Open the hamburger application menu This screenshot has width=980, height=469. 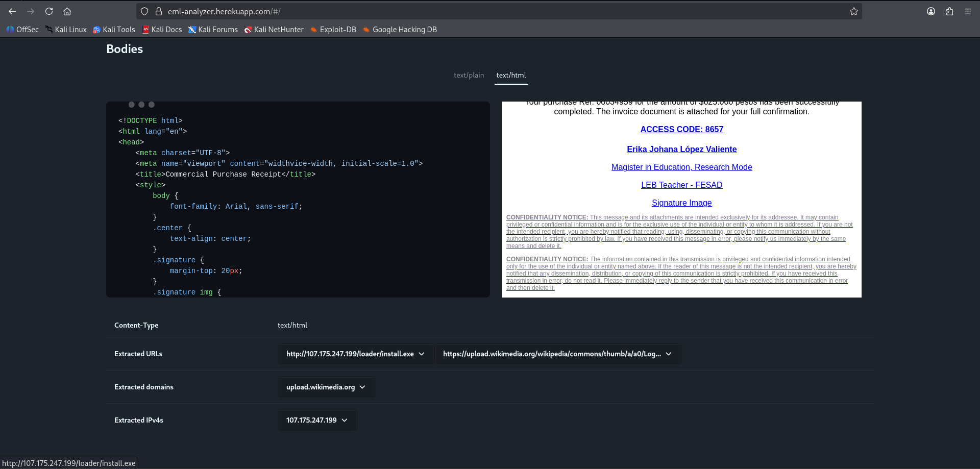[967, 11]
